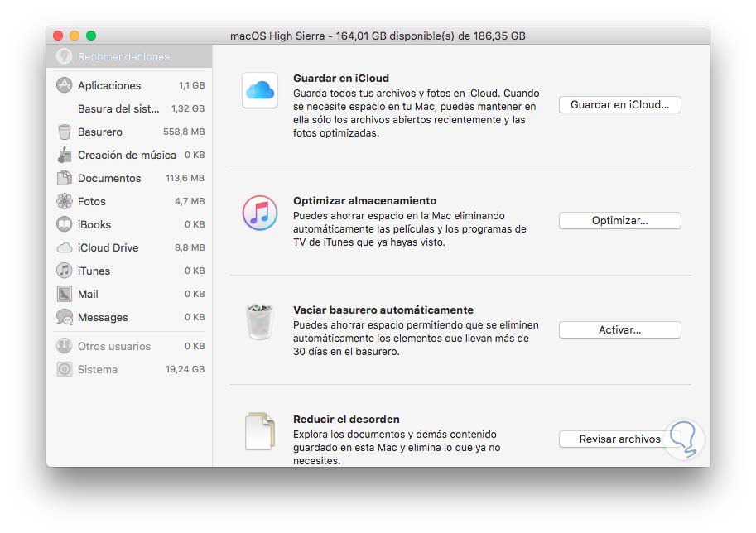
Task: Click the 4,7 MB size next to Fotos
Action: point(190,201)
